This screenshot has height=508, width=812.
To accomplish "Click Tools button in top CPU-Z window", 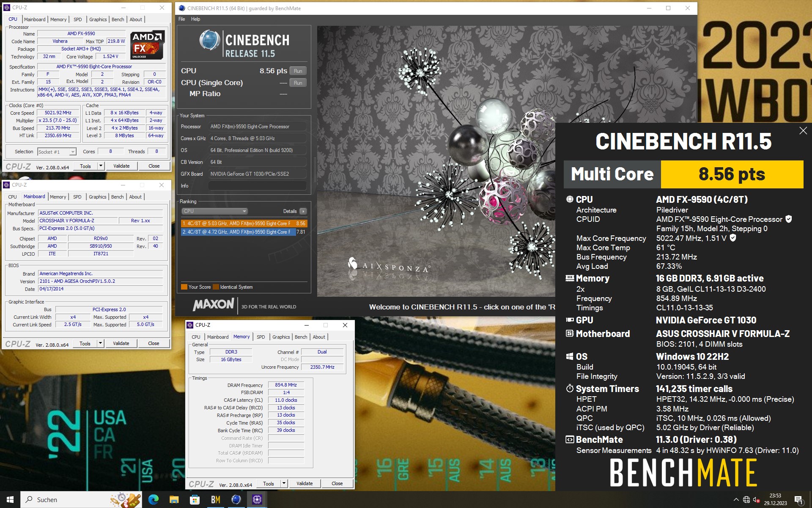I will point(85,166).
